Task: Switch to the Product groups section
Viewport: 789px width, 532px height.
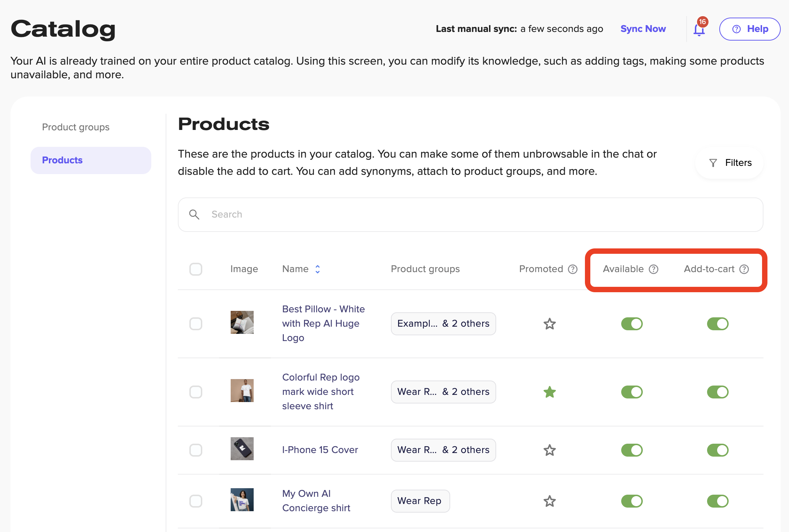Action: tap(76, 127)
